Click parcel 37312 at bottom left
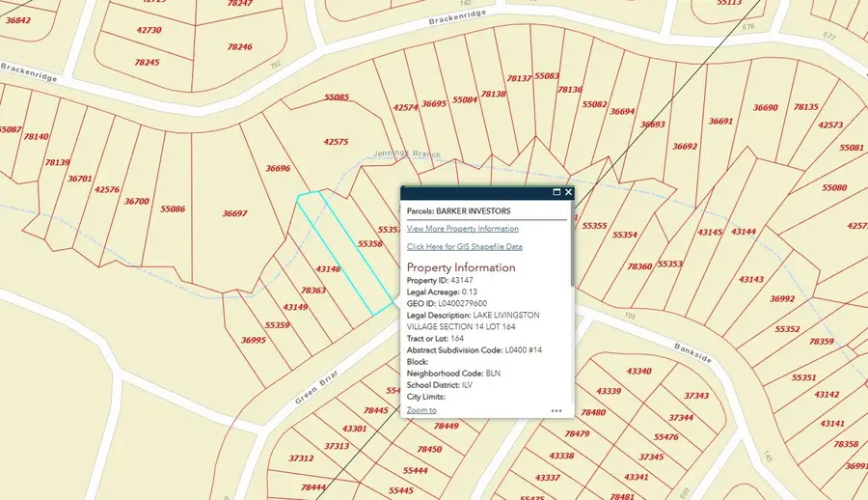The image size is (868, 500). tap(301, 458)
